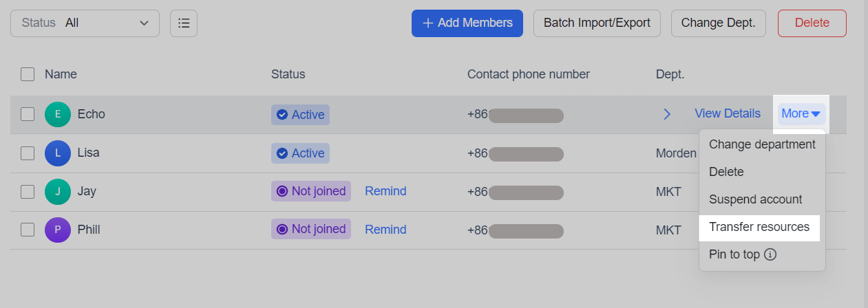Click Echo's green avatar icon
Viewport: 868px width, 308px height.
pos(58,114)
